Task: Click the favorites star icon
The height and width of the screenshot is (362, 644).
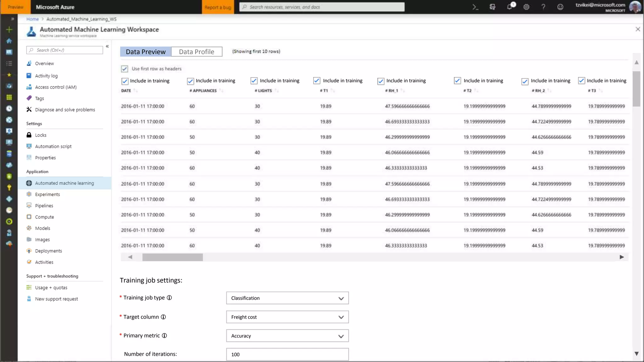Action: click(9, 75)
